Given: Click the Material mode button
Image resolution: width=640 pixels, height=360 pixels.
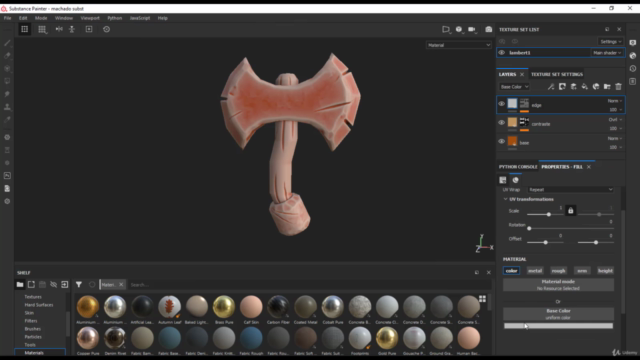Looking at the screenshot, I should 558,284.
